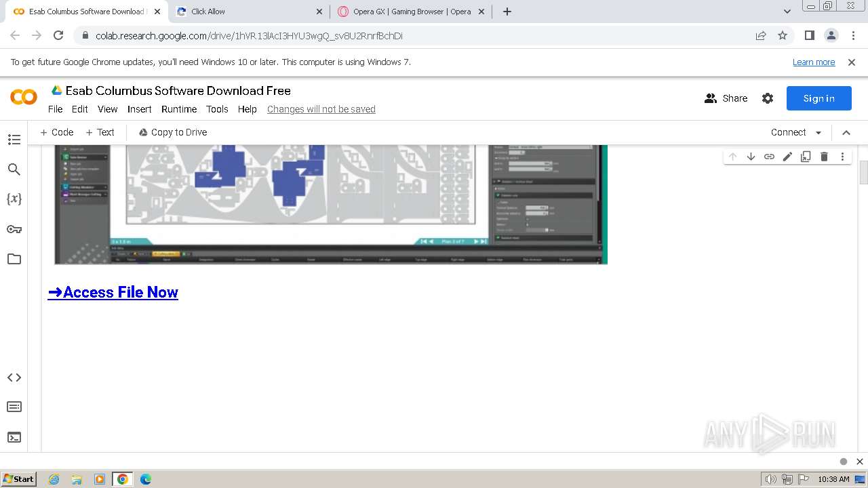Viewport: 868px width, 488px height.
Task: Open the tab search dropdown arrow
Action: click(787, 12)
